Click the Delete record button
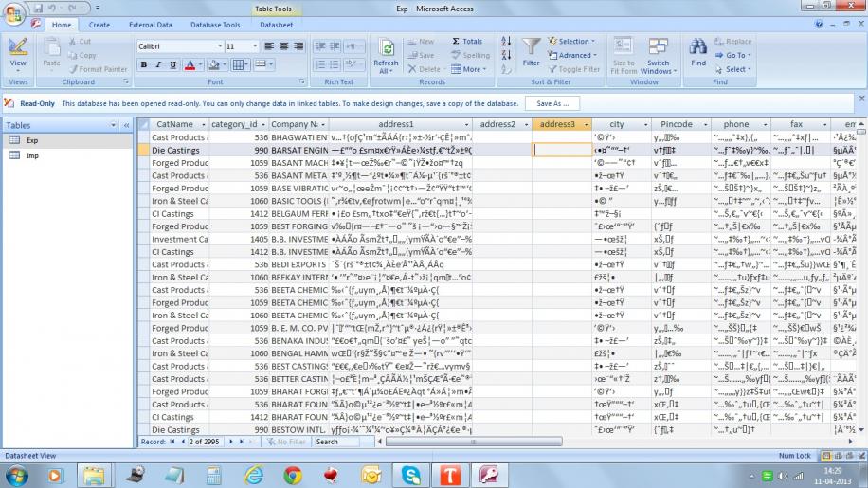The image size is (868, 488). tap(424, 69)
